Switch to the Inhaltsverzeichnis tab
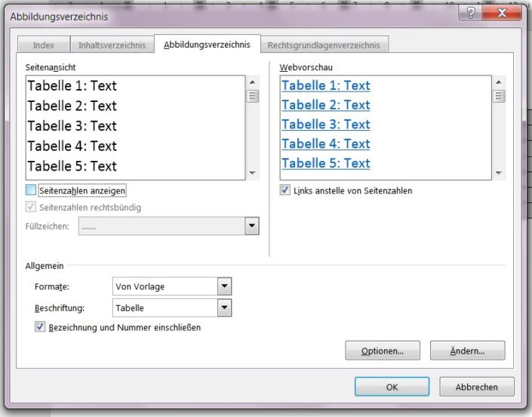 (112, 45)
